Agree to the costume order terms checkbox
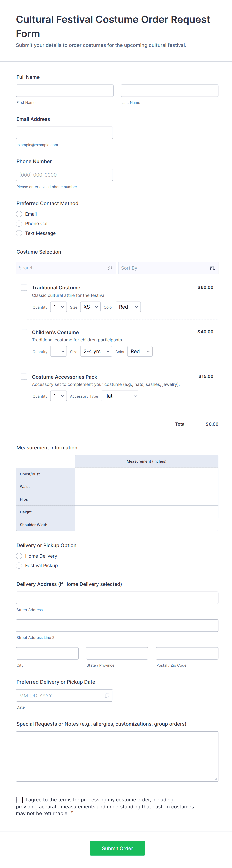 coord(20,799)
